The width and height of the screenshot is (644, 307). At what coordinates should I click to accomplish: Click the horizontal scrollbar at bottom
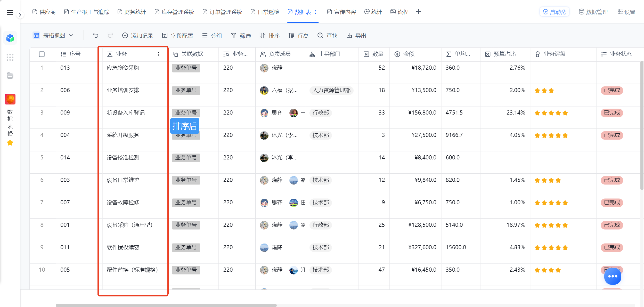166,305
